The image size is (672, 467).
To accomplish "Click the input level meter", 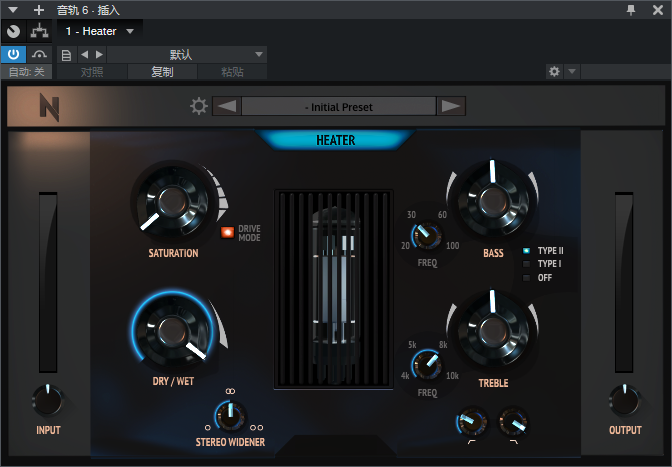I will pos(48,282).
